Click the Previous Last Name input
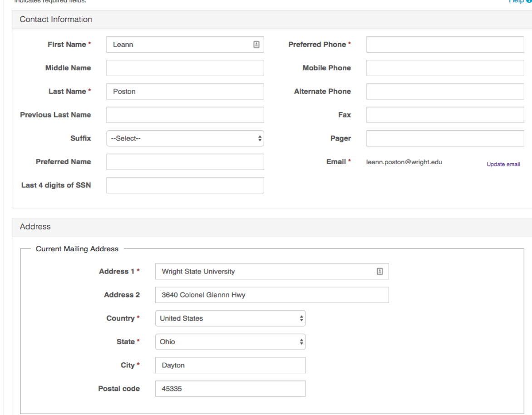Image resolution: width=532 pixels, height=415 pixels. click(185, 115)
